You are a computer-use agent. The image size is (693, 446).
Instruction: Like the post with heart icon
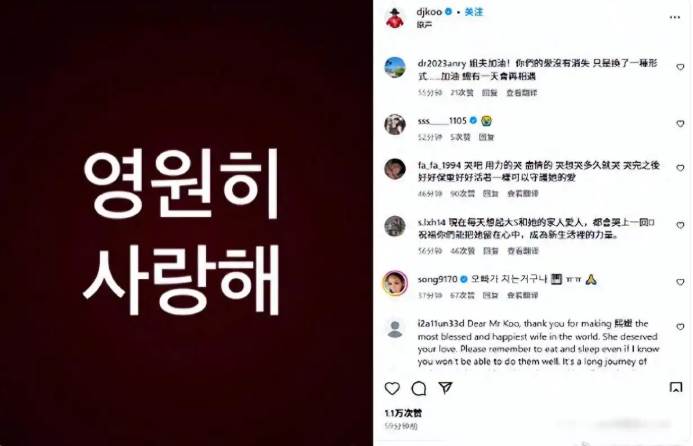[x=392, y=389]
